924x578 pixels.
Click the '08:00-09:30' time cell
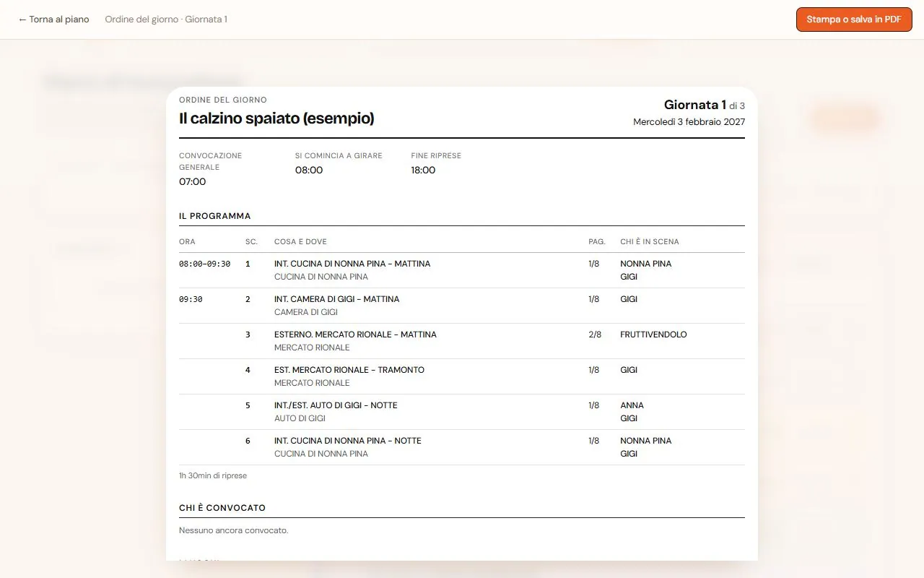tap(205, 264)
